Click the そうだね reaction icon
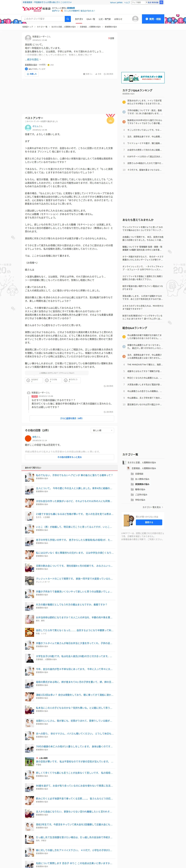Viewport: 186px width, 868px height. (47, 380)
